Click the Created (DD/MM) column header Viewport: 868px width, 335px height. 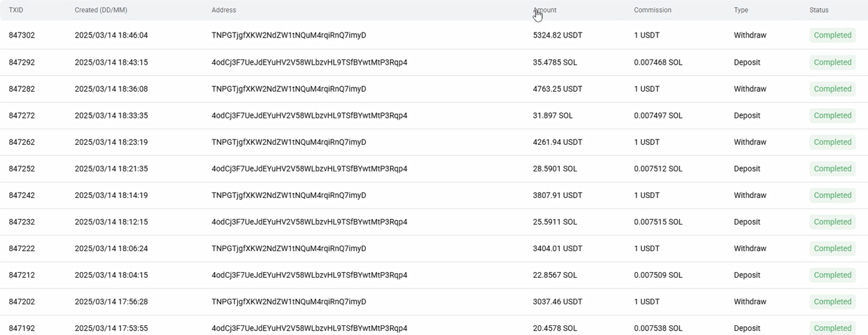click(101, 10)
